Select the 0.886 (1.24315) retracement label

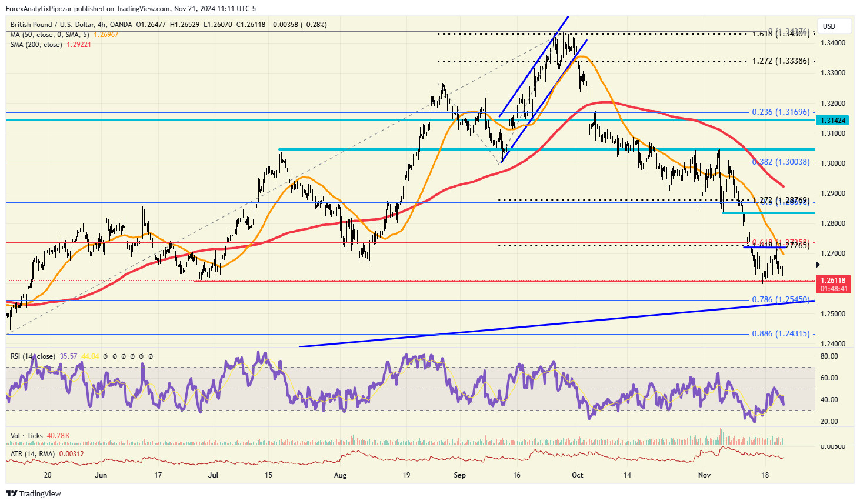pos(781,334)
